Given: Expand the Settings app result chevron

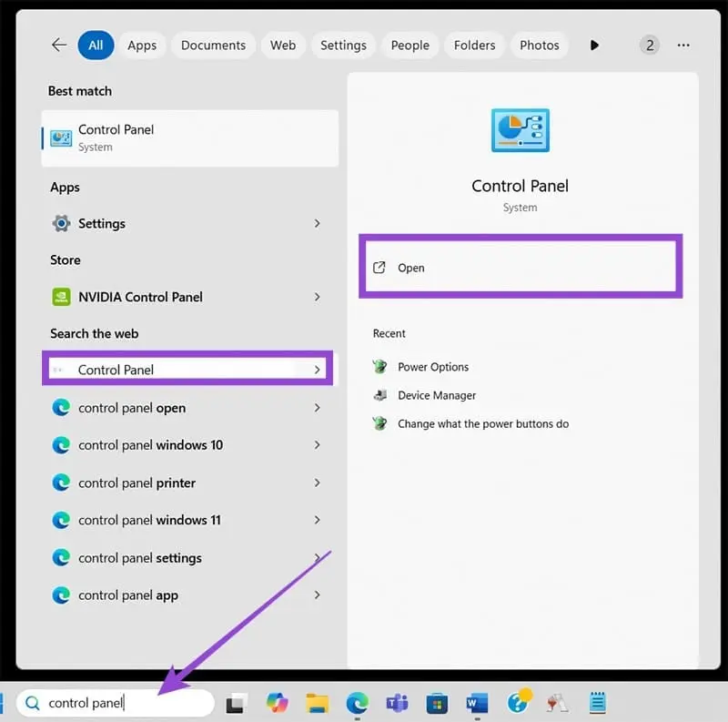Looking at the screenshot, I should 317,223.
